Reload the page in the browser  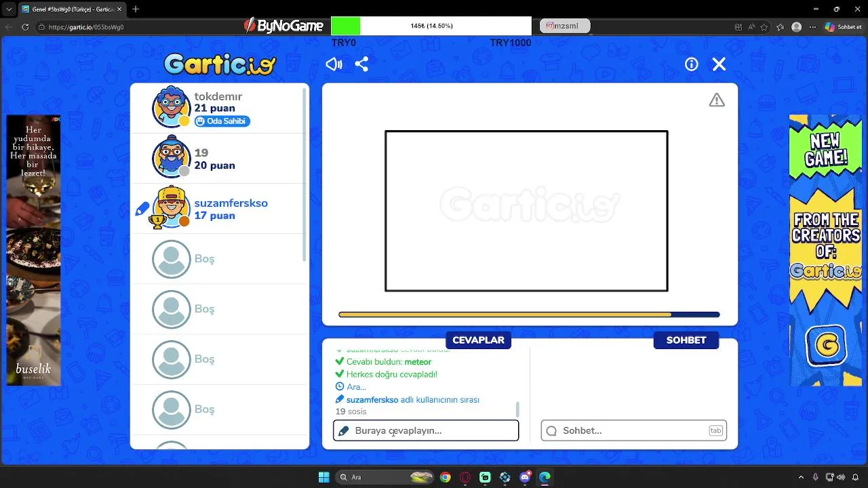point(26,27)
